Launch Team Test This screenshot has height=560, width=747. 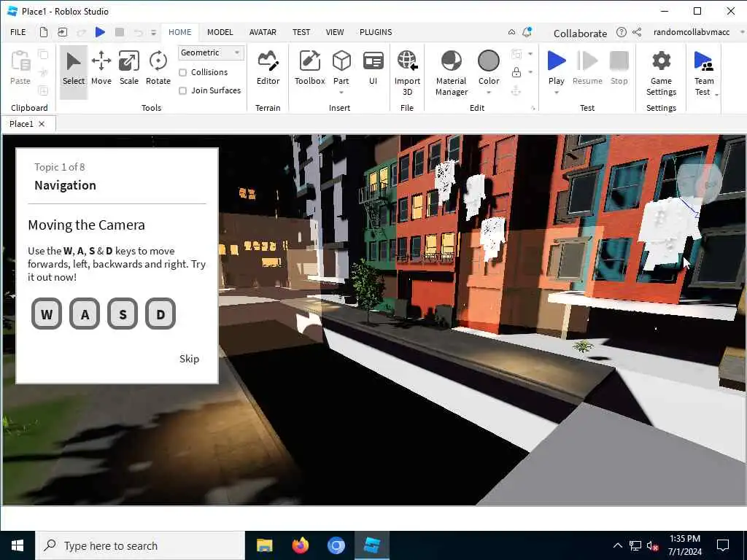point(704,73)
